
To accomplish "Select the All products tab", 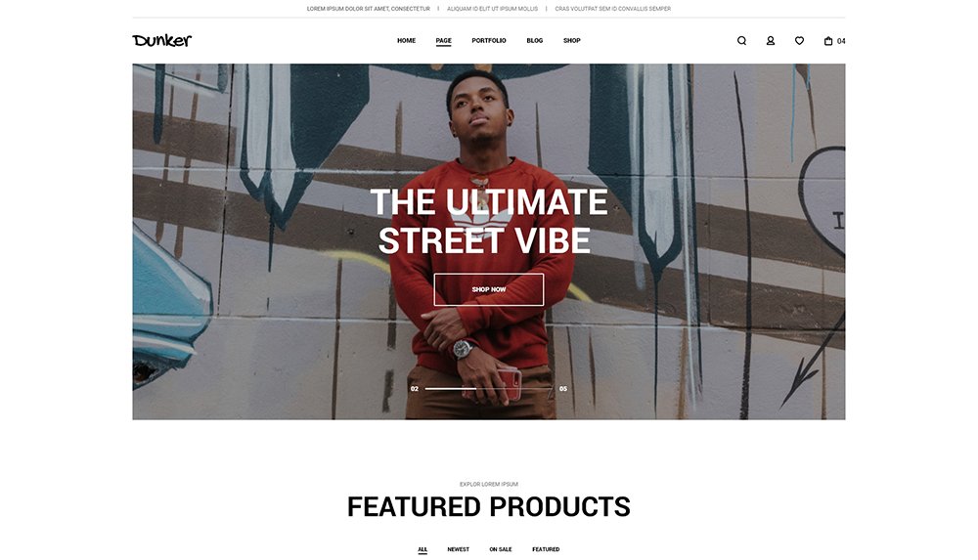I will pos(422,549).
